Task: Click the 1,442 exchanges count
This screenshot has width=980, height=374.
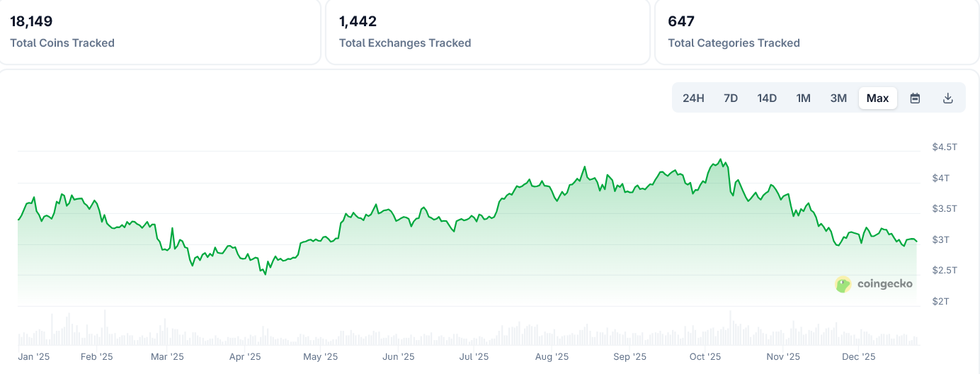Action: tap(358, 21)
